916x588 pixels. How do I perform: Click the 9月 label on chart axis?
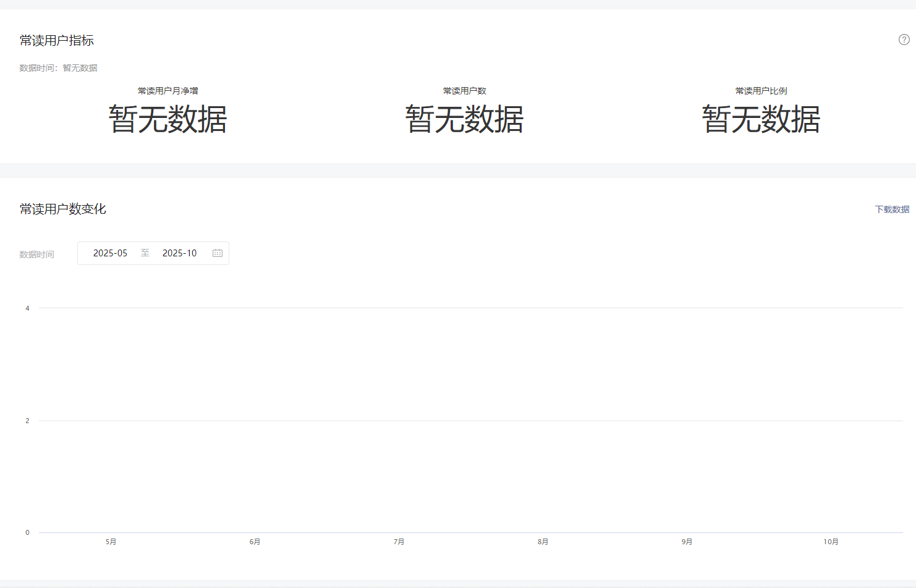tap(687, 542)
